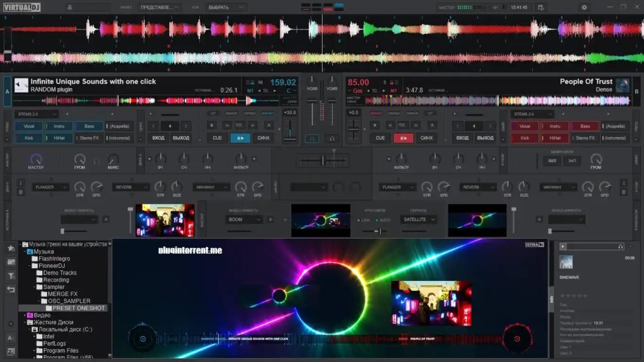The image size is (644, 362).
Task: Click the microphone ВКЛ button
Action: click(552, 160)
